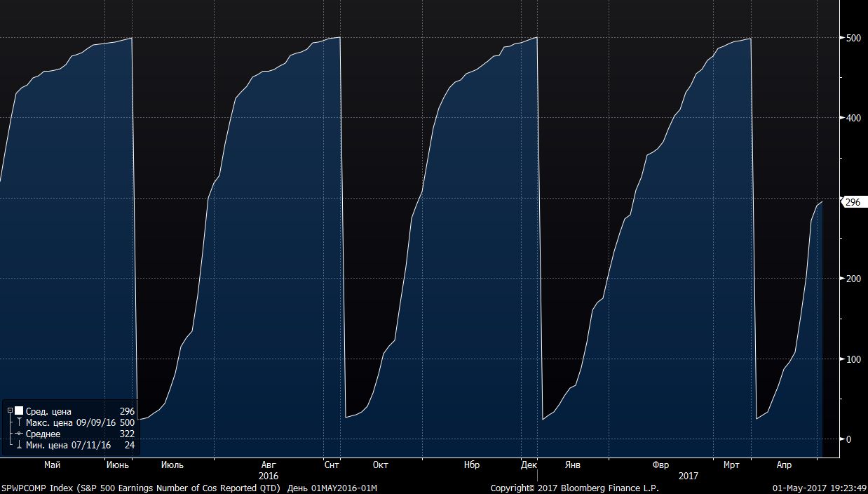
Task: Click the Снт month label on x-axis
Action: tap(332, 465)
